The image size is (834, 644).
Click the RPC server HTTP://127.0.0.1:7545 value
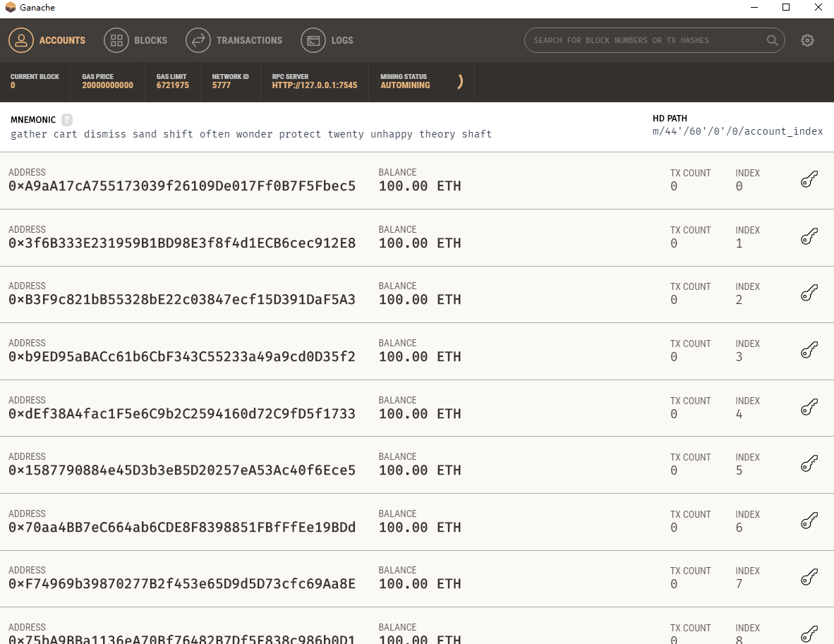click(x=315, y=85)
